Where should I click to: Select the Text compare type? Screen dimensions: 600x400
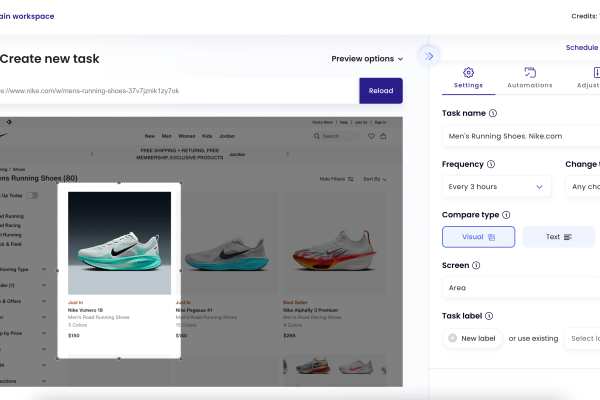[558, 237]
